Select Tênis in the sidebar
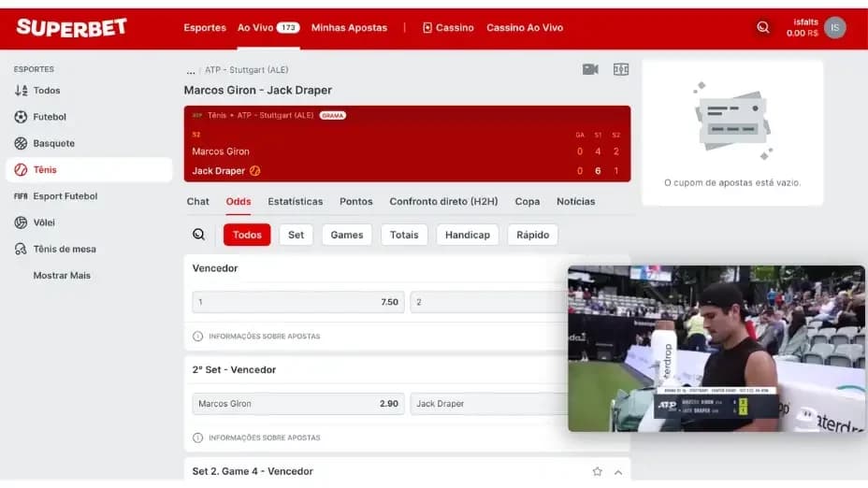The height and width of the screenshot is (488, 868). click(x=89, y=170)
